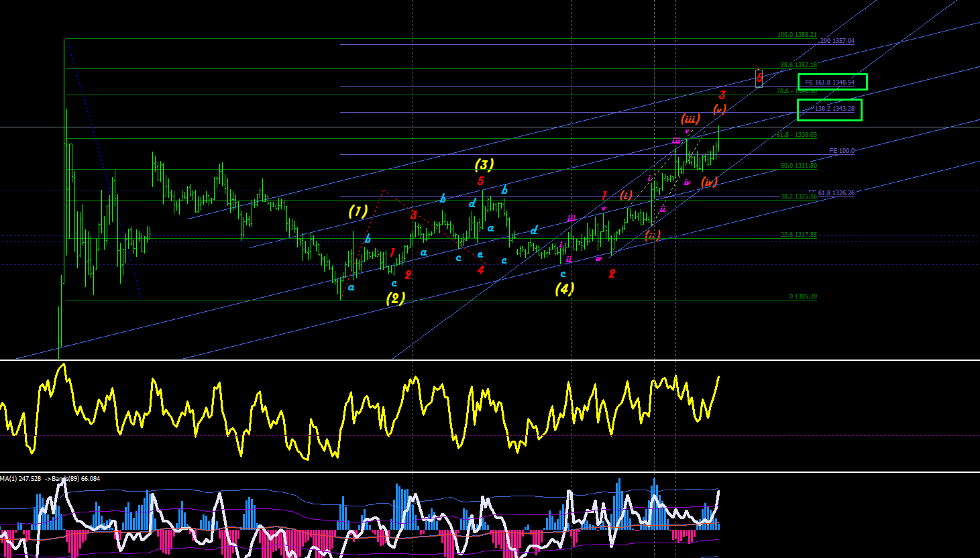980x558 pixels.
Task: Click the 61.8 - 1338.03 retracement label
Action: pos(797,135)
